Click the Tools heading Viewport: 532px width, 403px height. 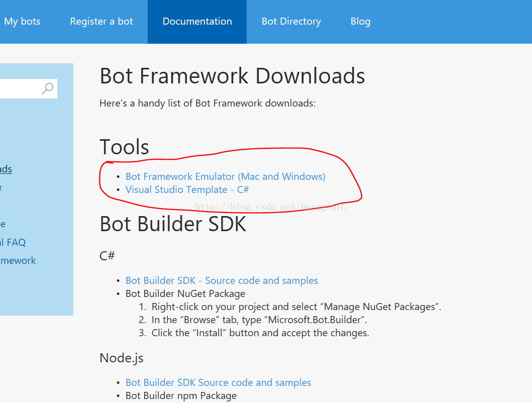pos(124,147)
